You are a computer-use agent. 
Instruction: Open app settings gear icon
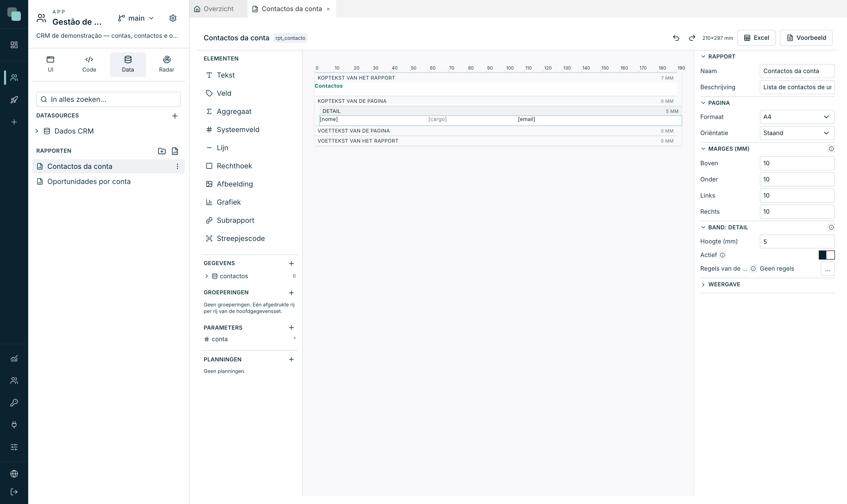(173, 18)
